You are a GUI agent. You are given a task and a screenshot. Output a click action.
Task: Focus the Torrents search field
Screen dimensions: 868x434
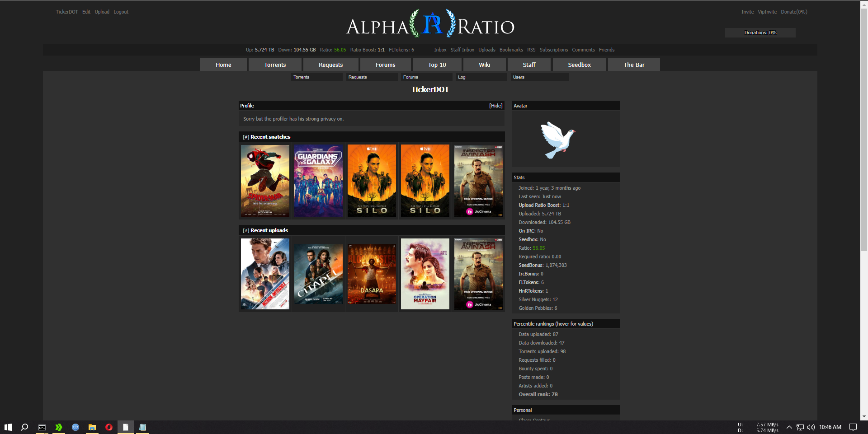pyautogui.click(x=317, y=77)
